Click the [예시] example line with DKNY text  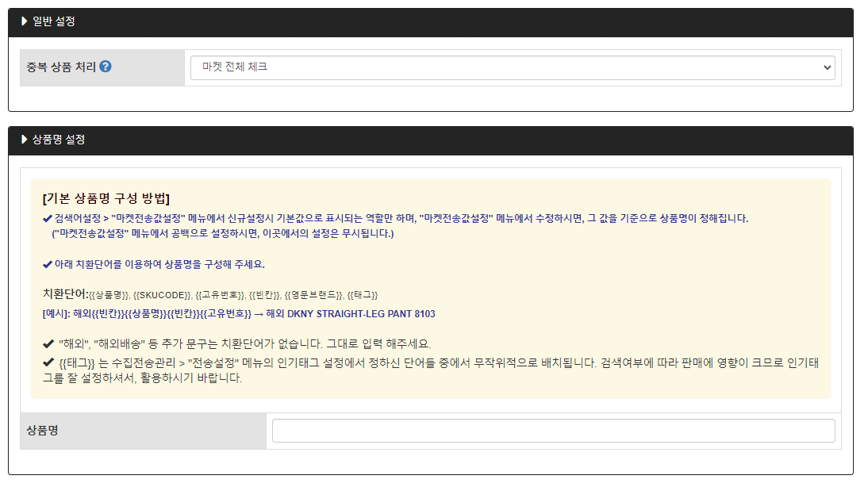(x=238, y=313)
